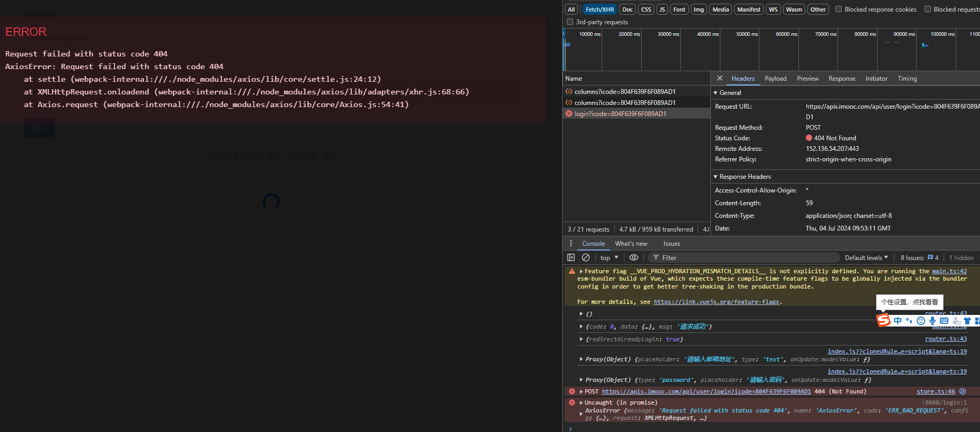Open the Issues drawer tab

point(671,244)
